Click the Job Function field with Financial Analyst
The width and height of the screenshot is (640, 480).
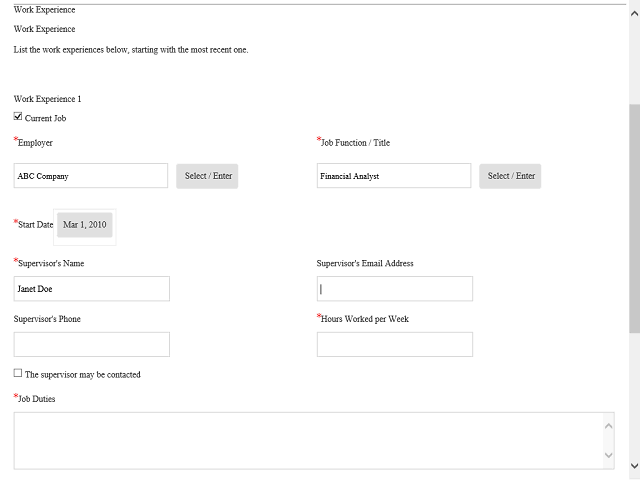coord(394,176)
